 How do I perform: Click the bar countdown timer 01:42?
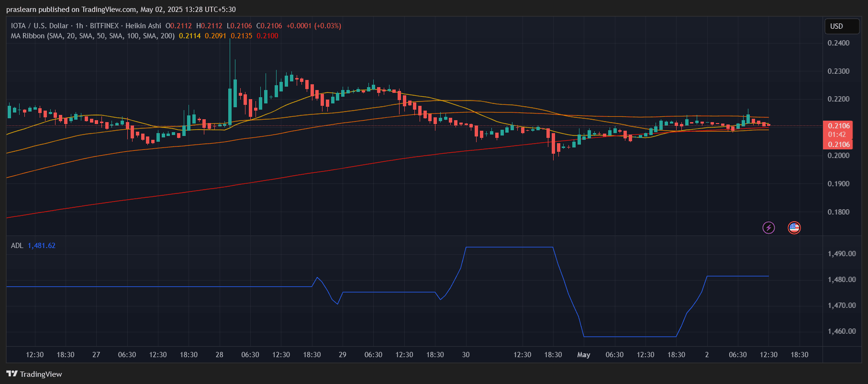[837, 135]
